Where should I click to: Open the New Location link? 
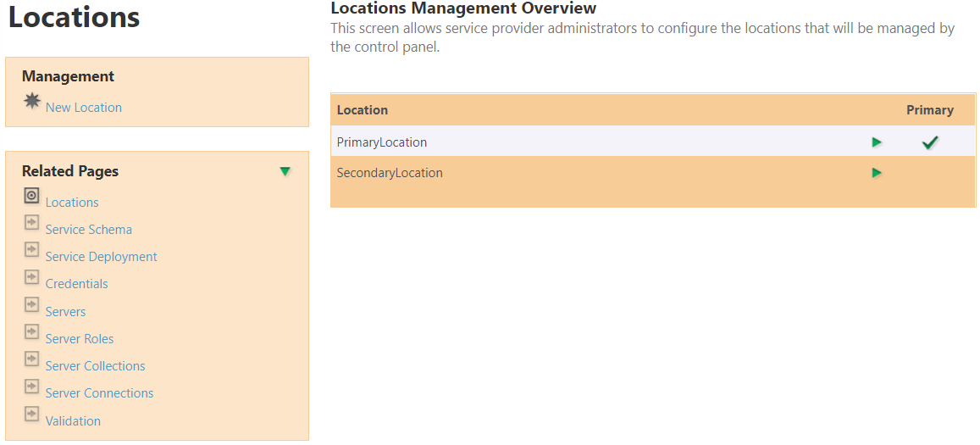click(x=84, y=108)
